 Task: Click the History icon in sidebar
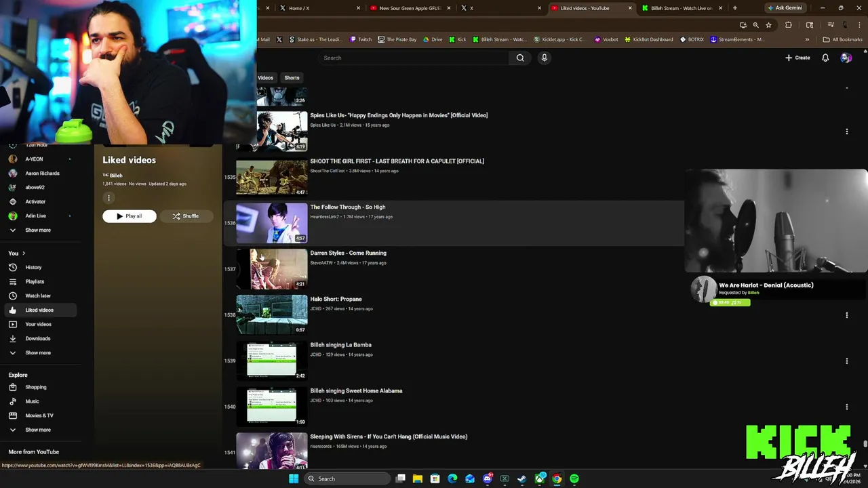13,267
